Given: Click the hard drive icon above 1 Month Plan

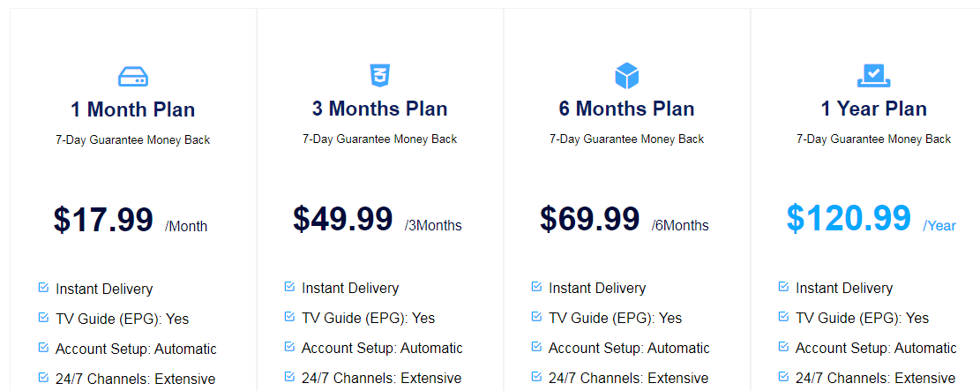Looking at the screenshot, I should (132, 77).
